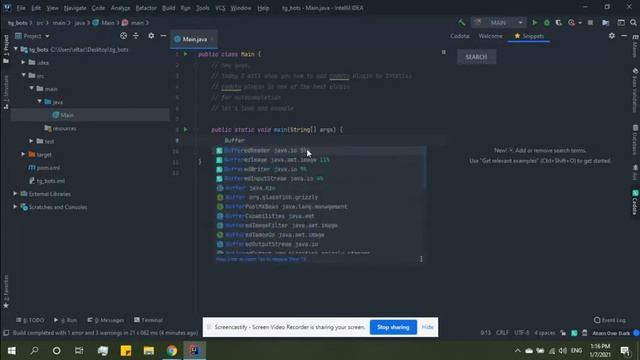This screenshot has height=360, width=640.
Task: Hide the Screencastify sharing bar
Action: point(427,327)
